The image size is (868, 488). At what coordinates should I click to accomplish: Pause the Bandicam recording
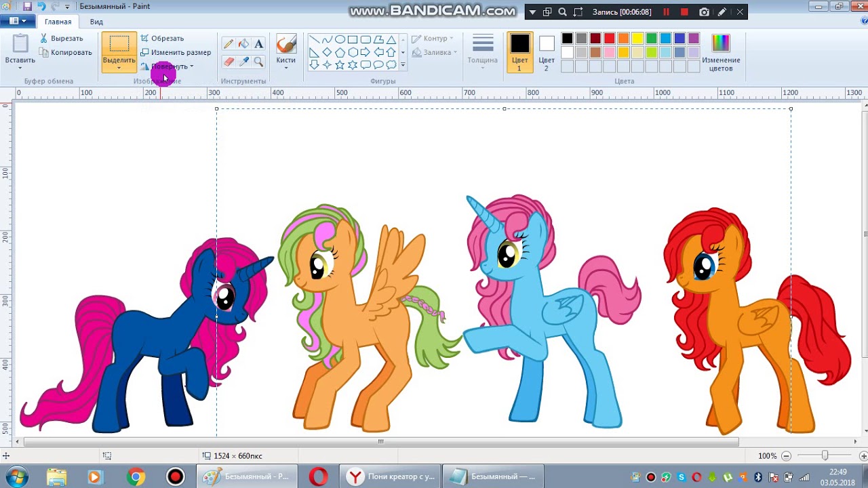pyautogui.click(x=666, y=12)
